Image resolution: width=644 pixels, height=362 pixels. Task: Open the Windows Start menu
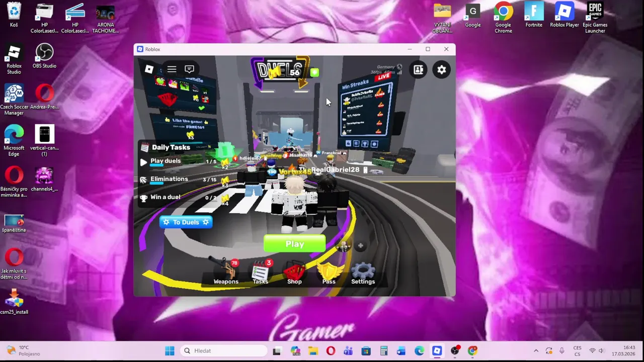click(x=170, y=351)
